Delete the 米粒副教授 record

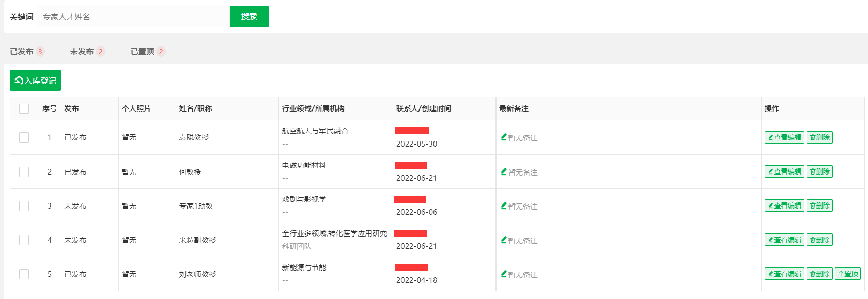click(x=819, y=240)
